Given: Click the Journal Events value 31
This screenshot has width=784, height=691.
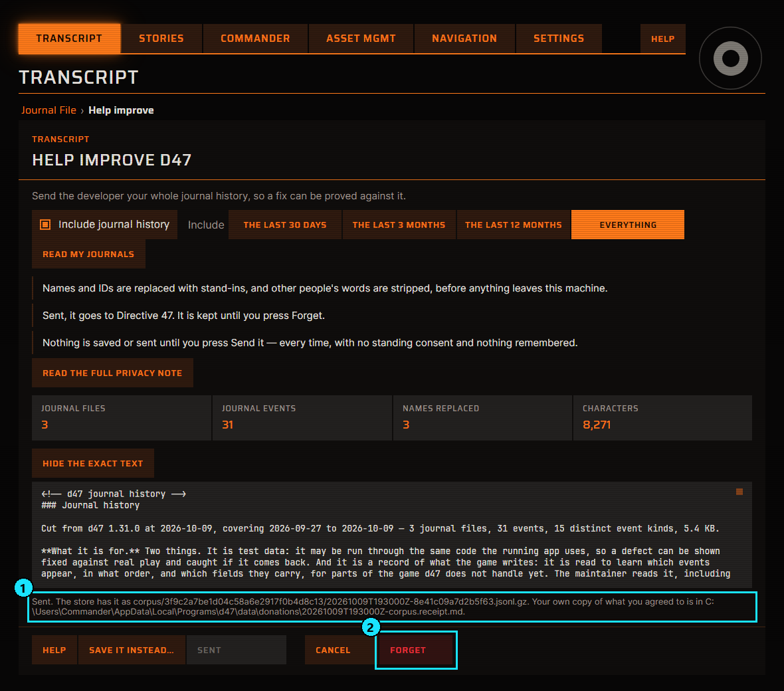Looking at the screenshot, I should coord(227,425).
